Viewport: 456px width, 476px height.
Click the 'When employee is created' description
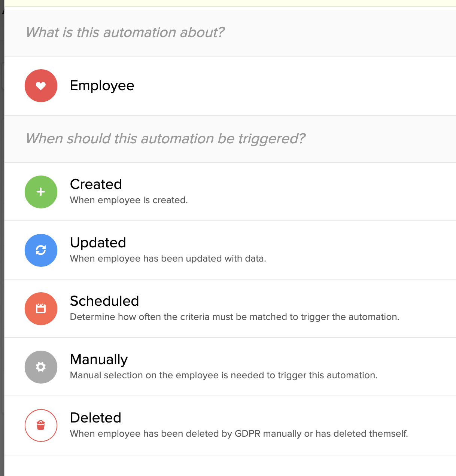click(x=129, y=200)
